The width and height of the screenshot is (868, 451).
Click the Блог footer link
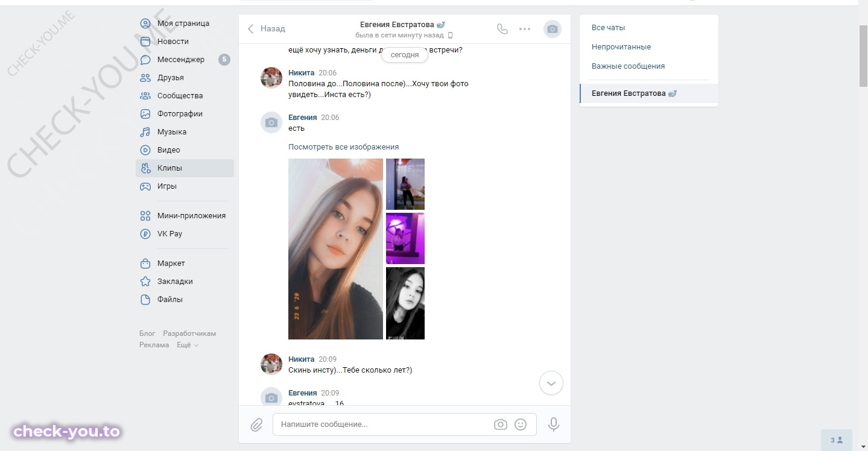147,333
